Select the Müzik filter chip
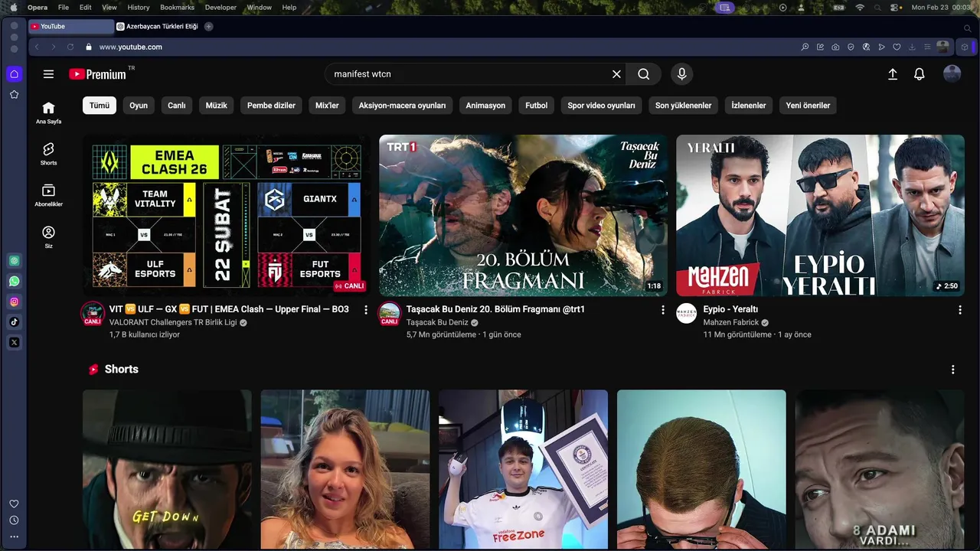Screen dimensions: 980x551 tap(217, 106)
